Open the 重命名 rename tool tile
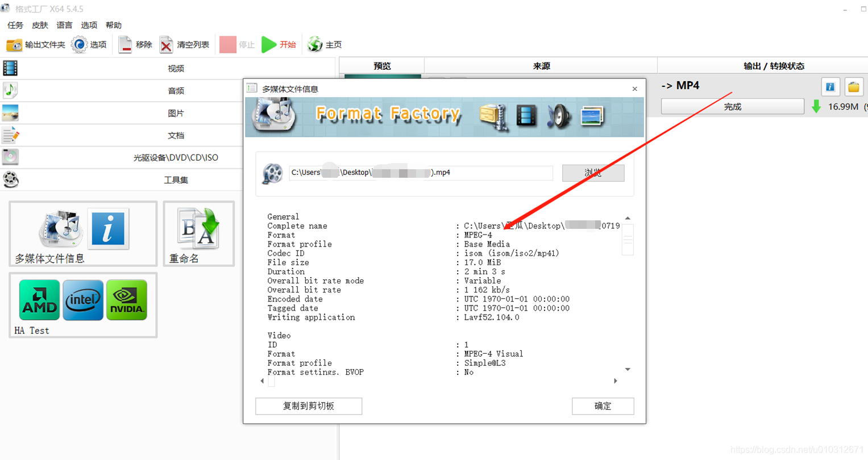This screenshot has width=868, height=460. click(x=198, y=233)
